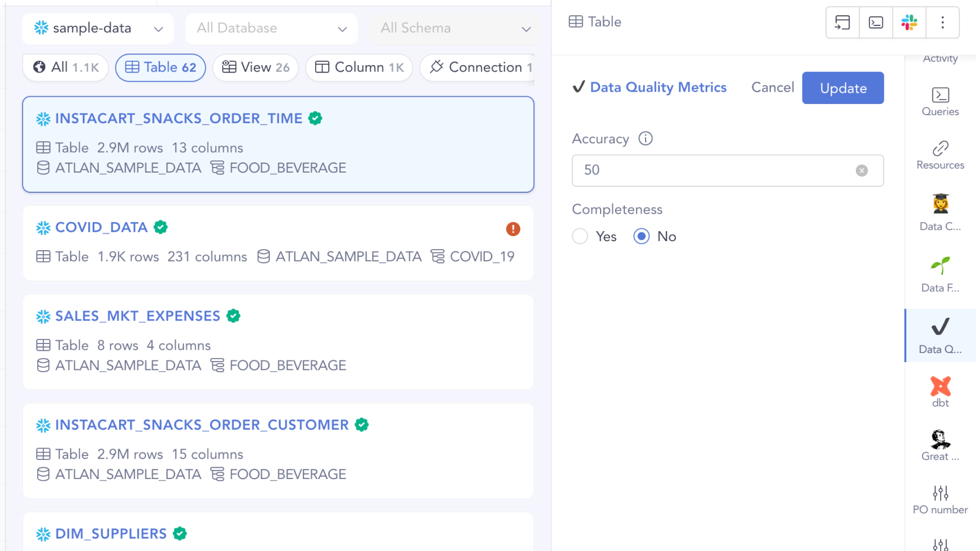Image resolution: width=980 pixels, height=551 pixels.
Task: Click the query terminal icon in top toolbar
Action: tap(875, 22)
